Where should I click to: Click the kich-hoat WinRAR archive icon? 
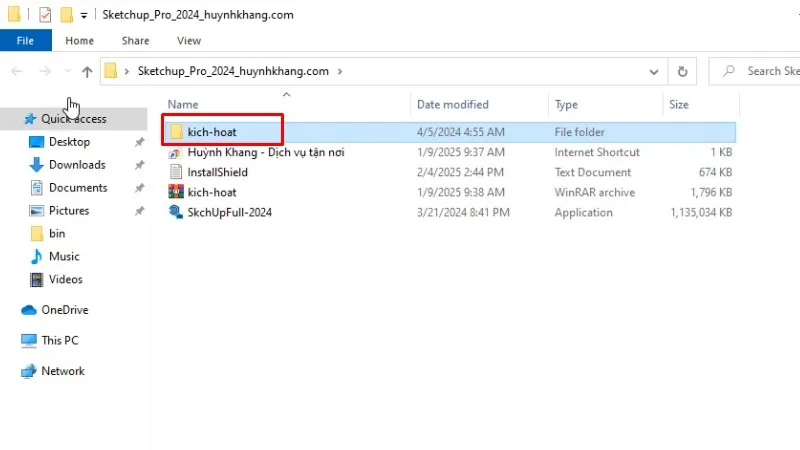176,192
